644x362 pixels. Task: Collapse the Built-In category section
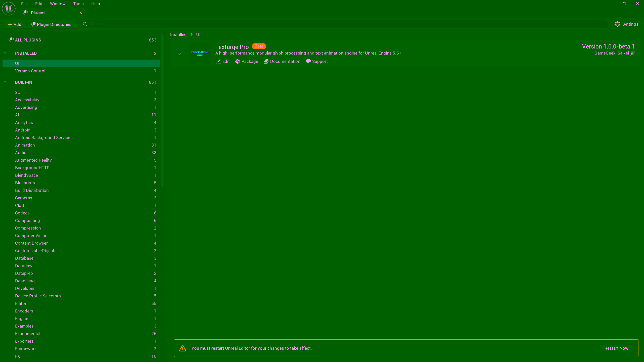click(x=5, y=82)
